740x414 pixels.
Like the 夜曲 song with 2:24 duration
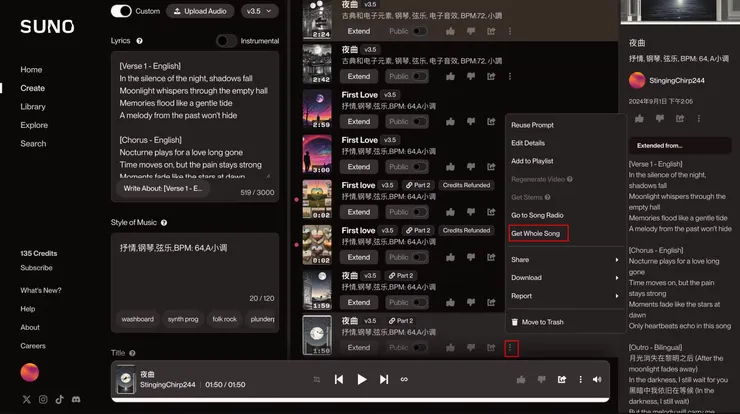450,31
